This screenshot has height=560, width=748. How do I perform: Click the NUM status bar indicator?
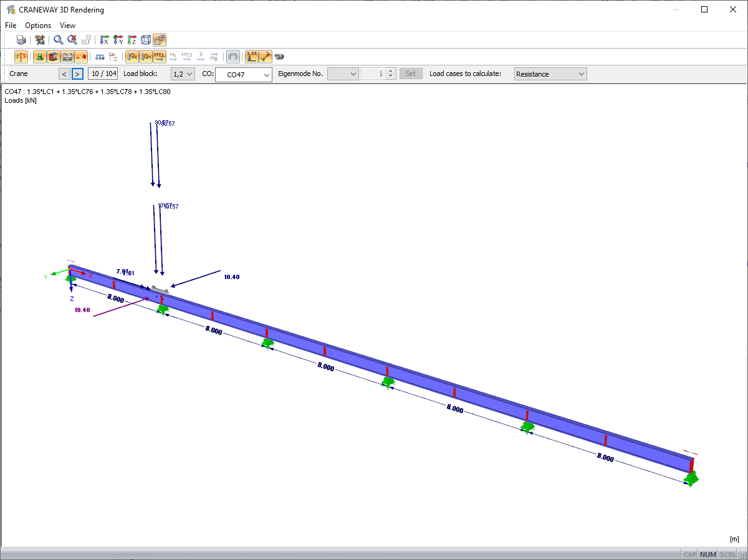(708, 554)
